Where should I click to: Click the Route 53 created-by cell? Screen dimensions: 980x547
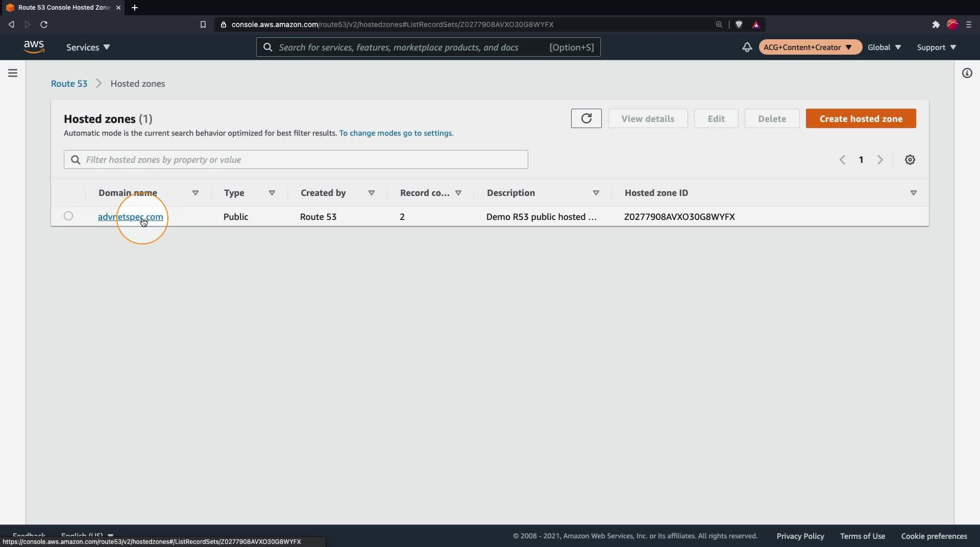coord(318,217)
